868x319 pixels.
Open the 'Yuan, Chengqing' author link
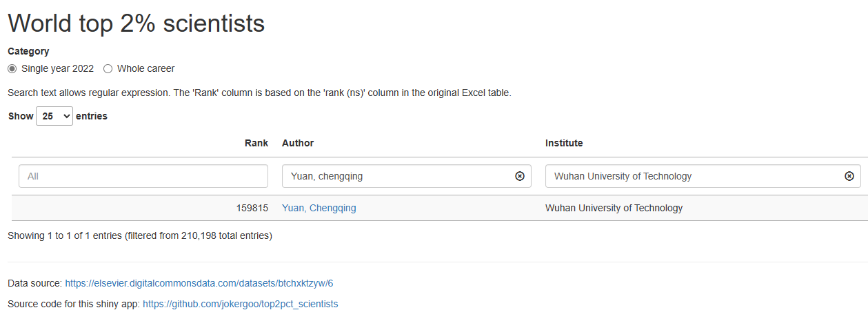pos(319,208)
